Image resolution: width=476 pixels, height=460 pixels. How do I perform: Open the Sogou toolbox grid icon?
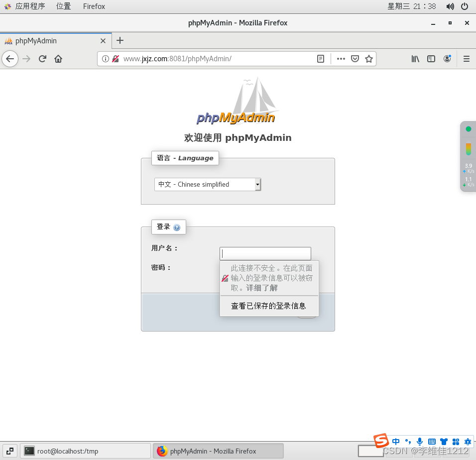[x=456, y=442]
